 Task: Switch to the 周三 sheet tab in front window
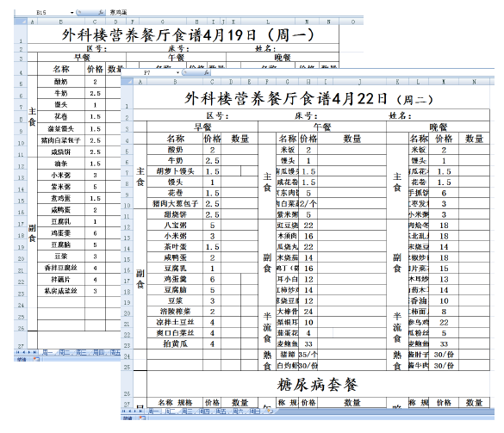[188, 411]
